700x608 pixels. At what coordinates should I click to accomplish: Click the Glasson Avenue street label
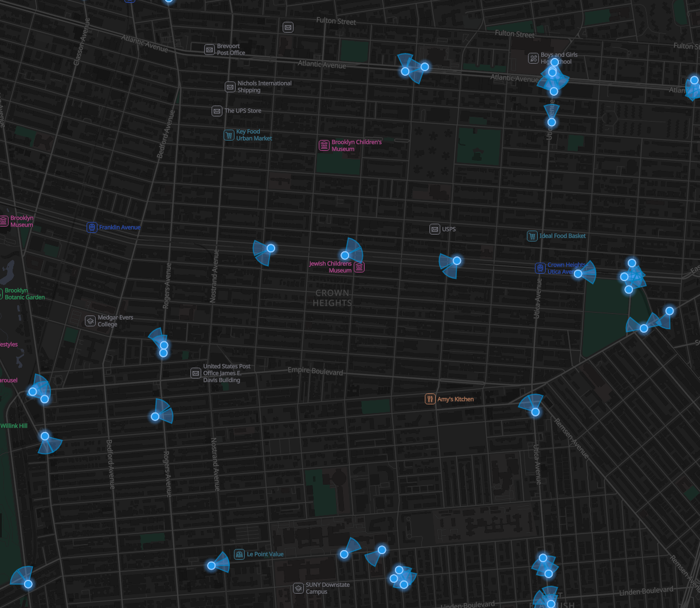pos(81,41)
